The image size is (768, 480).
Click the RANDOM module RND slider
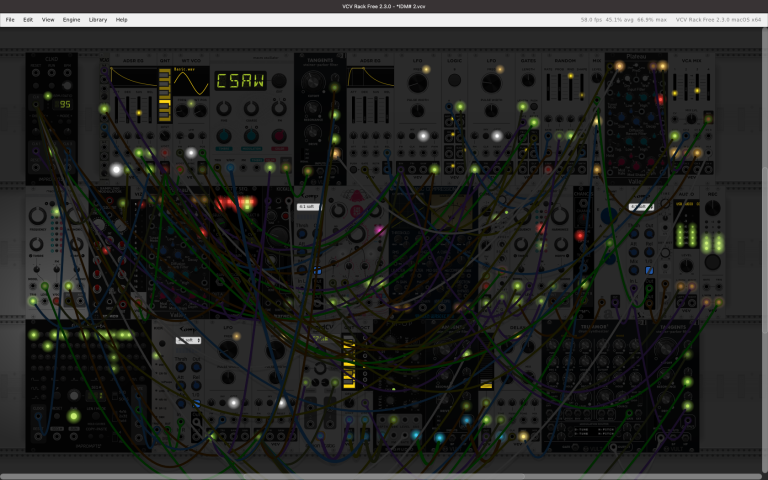click(571, 87)
